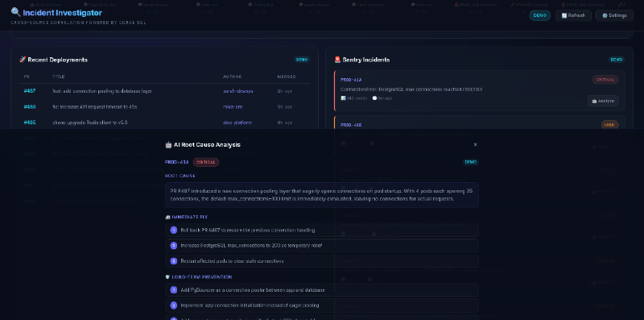Open pull request #485

tap(30, 123)
